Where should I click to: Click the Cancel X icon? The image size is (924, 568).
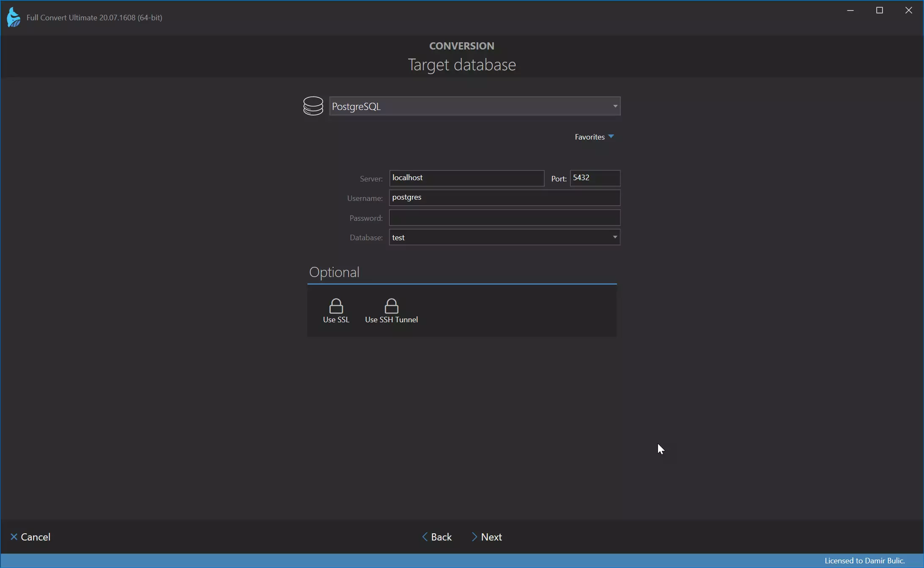click(x=14, y=537)
